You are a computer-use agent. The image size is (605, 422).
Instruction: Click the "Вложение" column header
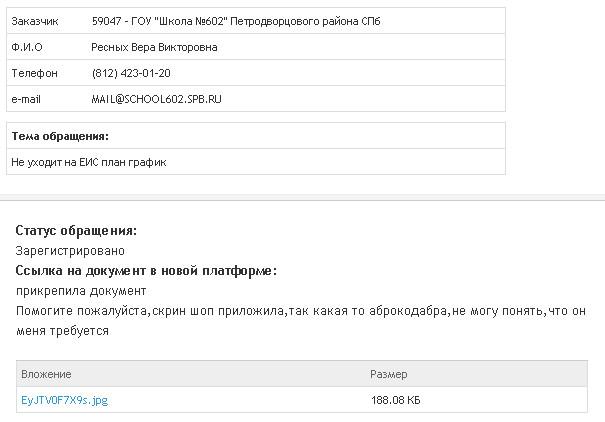pyautogui.click(x=46, y=374)
